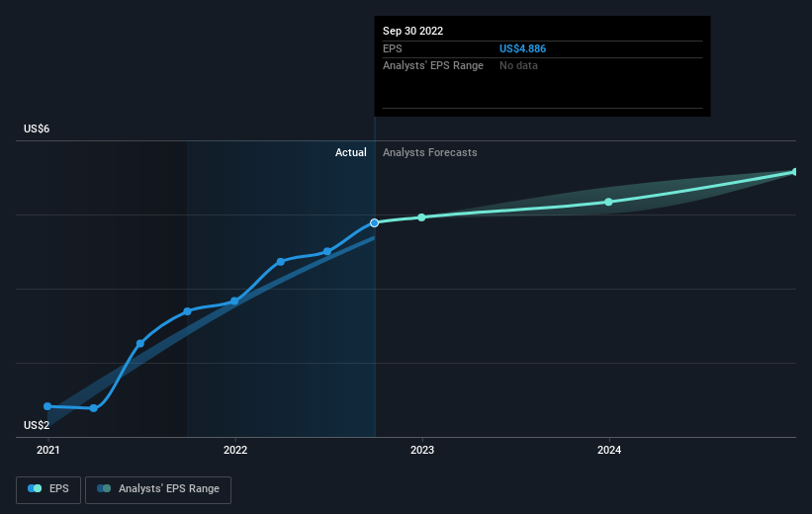Click the 'Actual' label
Image resolution: width=812 pixels, height=514 pixels.
click(350, 152)
